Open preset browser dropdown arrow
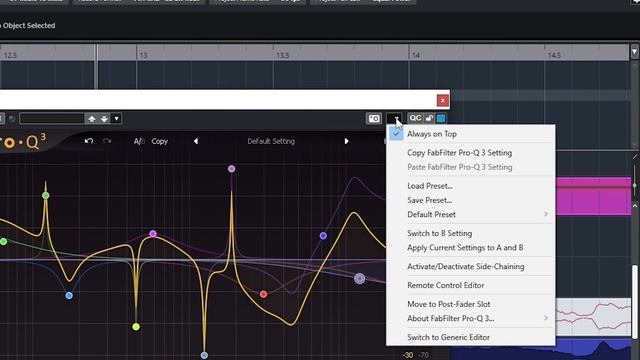The image size is (640, 360). click(x=116, y=119)
